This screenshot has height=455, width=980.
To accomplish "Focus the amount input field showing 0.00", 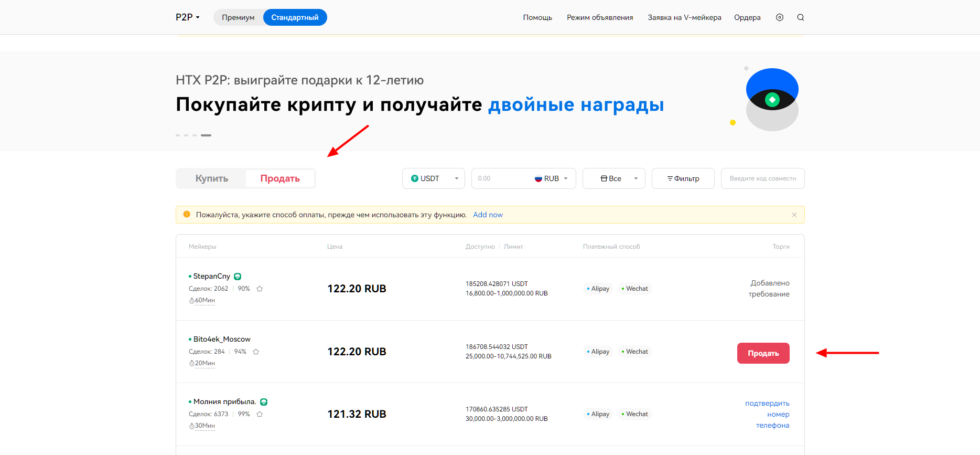I will click(501, 178).
